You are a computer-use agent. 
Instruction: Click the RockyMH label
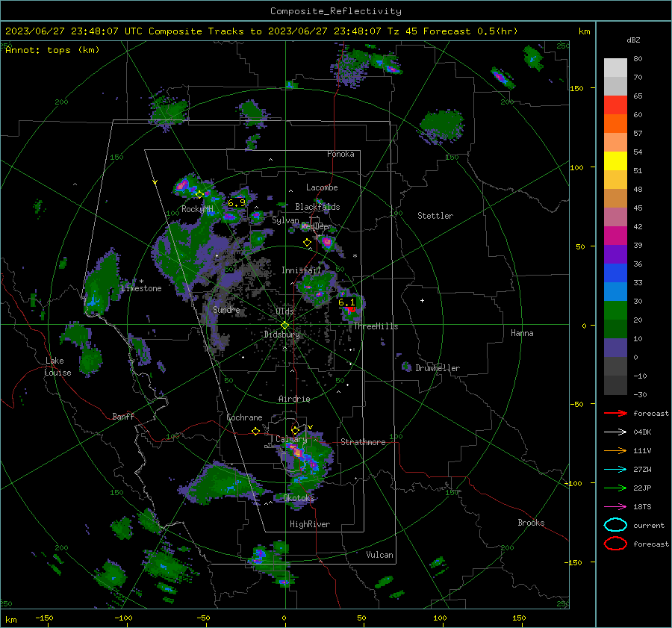click(197, 209)
